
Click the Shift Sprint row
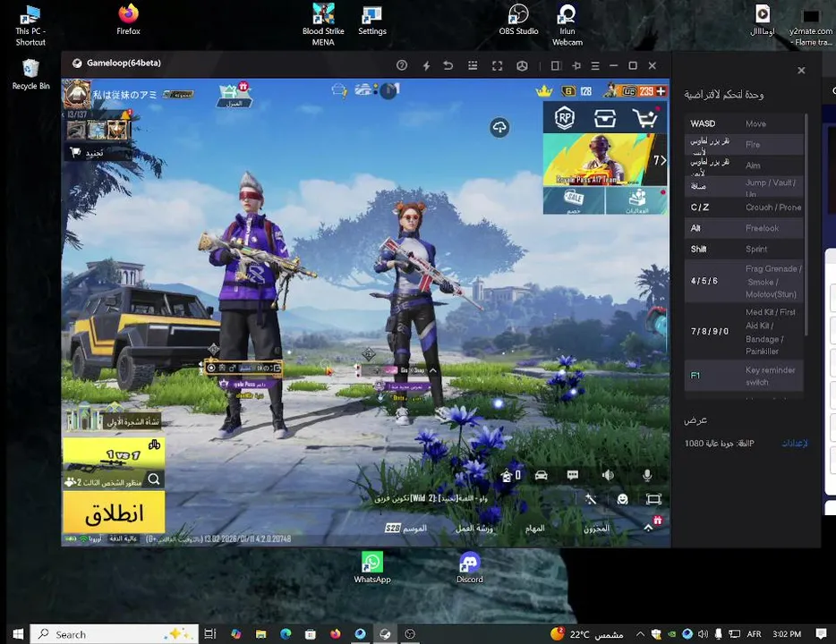[745, 249]
